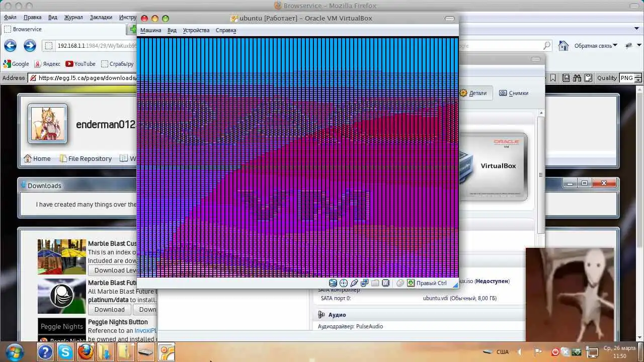Open the dropdown next to the bug icon
Image resolution: width=644 pixels, height=362 pixels.
pyautogui.click(x=638, y=46)
